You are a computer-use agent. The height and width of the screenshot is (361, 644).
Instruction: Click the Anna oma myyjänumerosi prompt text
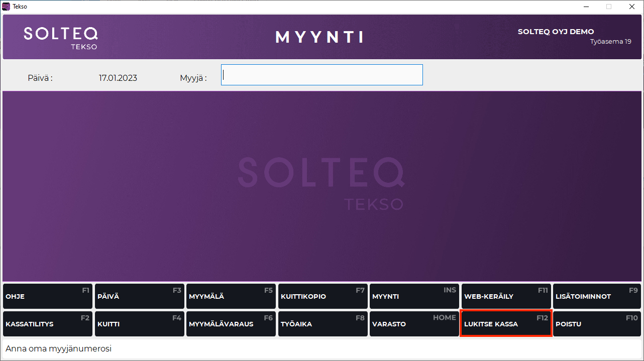click(x=58, y=348)
